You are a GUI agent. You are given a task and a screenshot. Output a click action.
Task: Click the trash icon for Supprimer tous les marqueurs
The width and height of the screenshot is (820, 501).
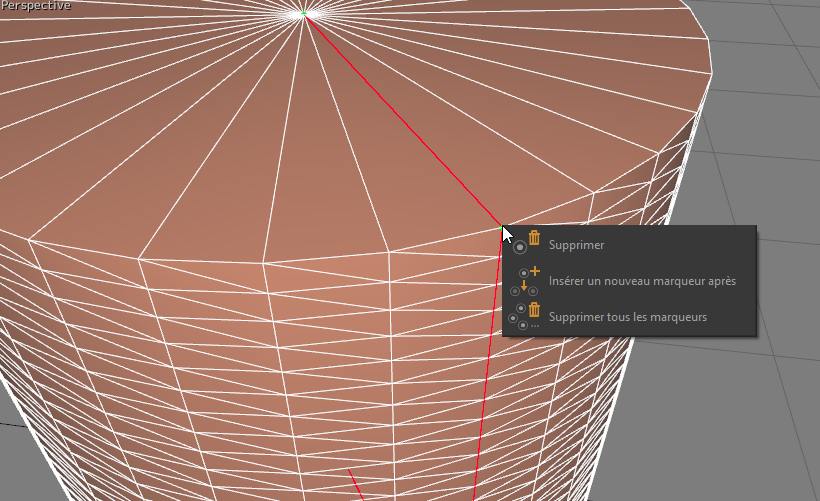point(534,310)
